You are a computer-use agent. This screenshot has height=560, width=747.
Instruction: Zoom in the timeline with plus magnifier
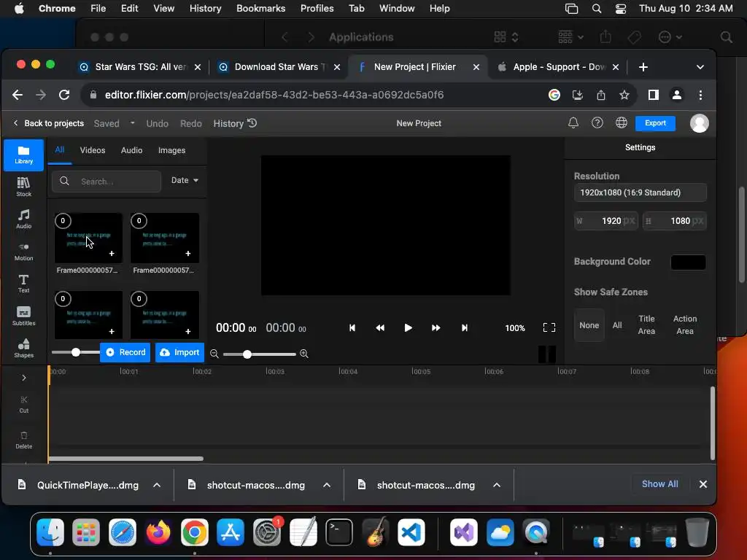(x=304, y=354)
